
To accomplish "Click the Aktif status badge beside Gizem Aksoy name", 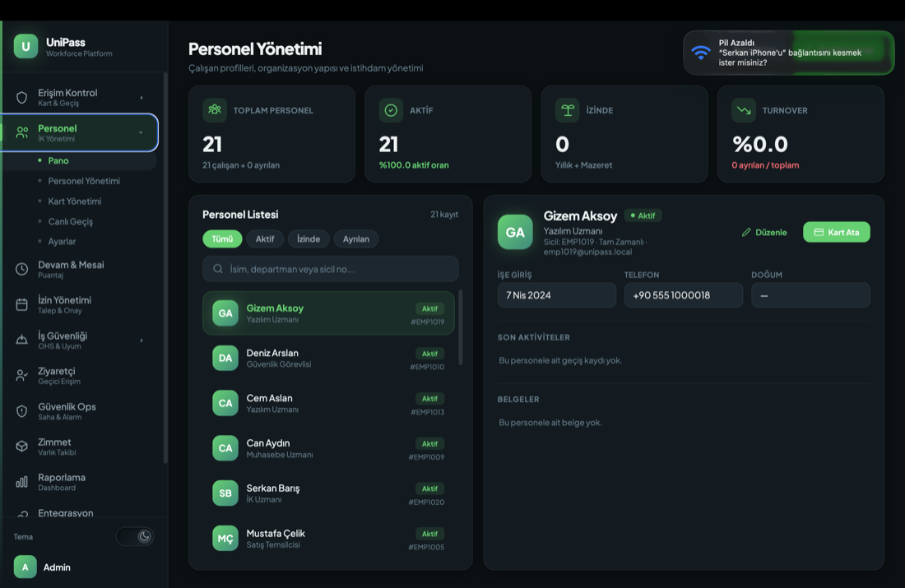I will point(643,215).
